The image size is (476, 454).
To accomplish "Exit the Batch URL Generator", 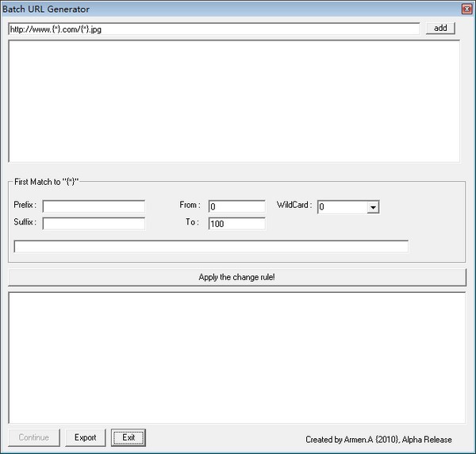I will pos(129,437).
